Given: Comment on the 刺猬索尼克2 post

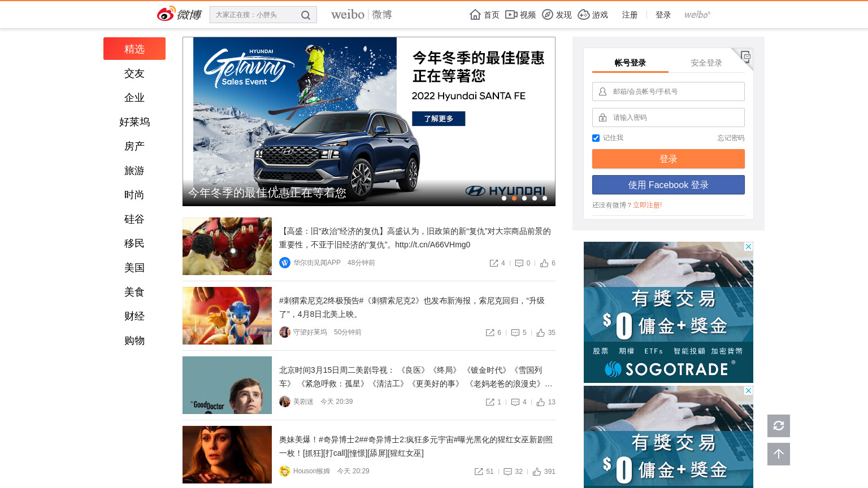Looking at the screenshot, I should 515,333.
